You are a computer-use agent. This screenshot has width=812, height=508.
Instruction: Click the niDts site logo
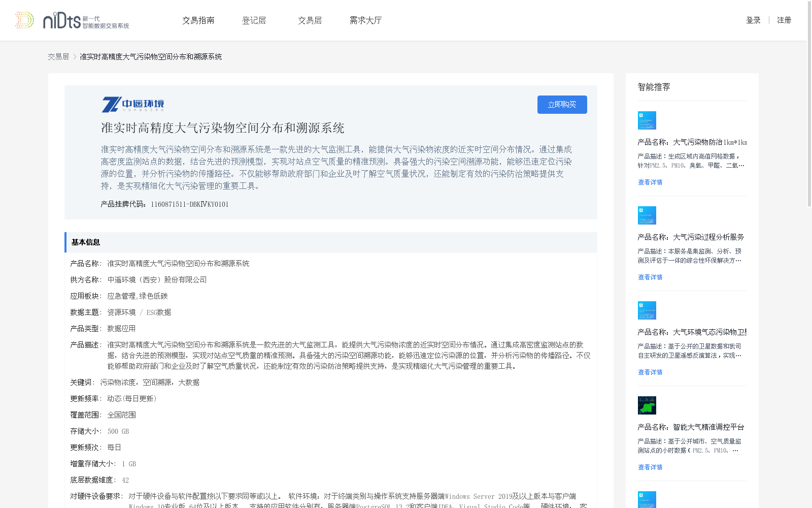pos(72,20)
